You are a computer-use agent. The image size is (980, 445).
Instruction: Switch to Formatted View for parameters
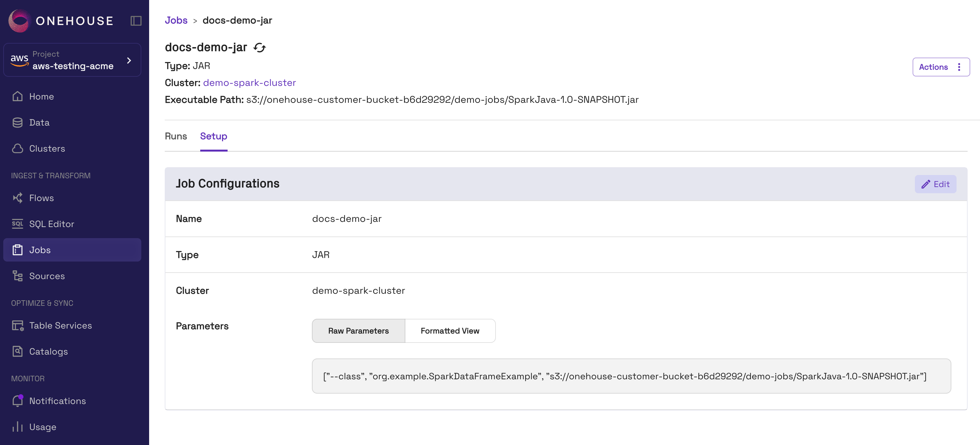(x=450, y=330)
